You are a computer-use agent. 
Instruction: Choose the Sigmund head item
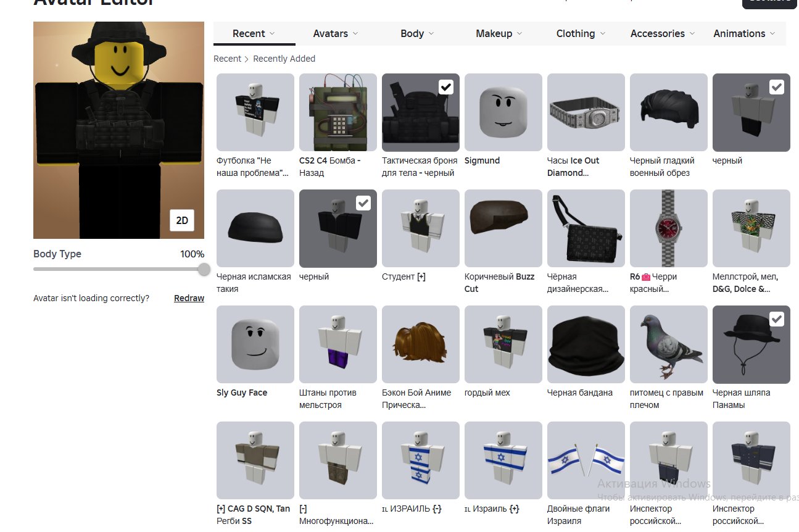coord(503,112)
